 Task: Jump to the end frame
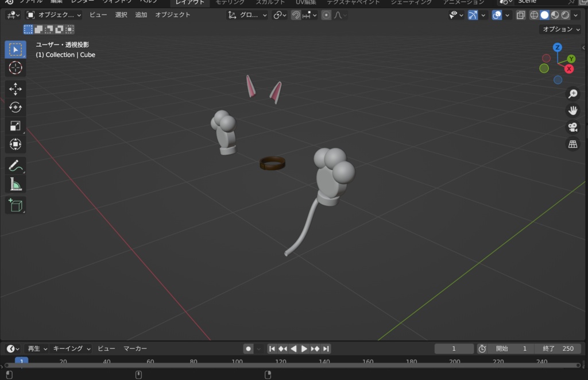point(326,349)
